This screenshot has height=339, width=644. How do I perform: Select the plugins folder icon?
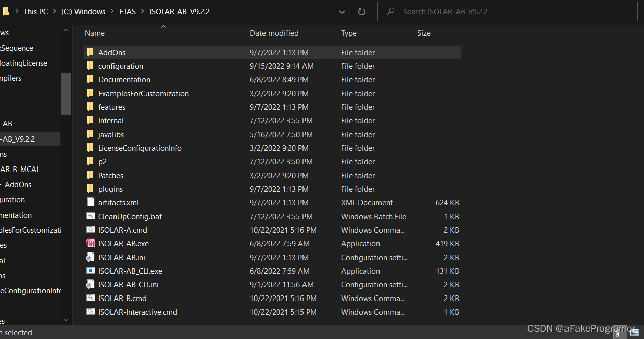(90, 189)
